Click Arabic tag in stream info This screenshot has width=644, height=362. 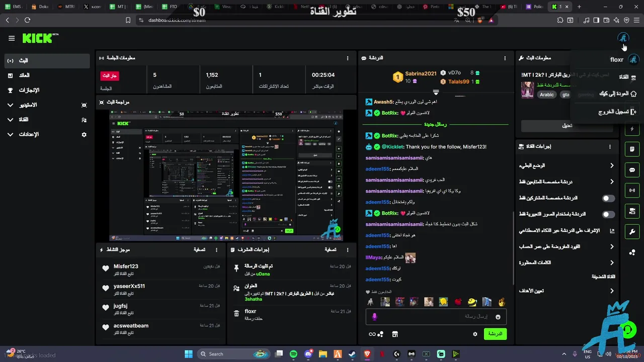pos(547,95)
